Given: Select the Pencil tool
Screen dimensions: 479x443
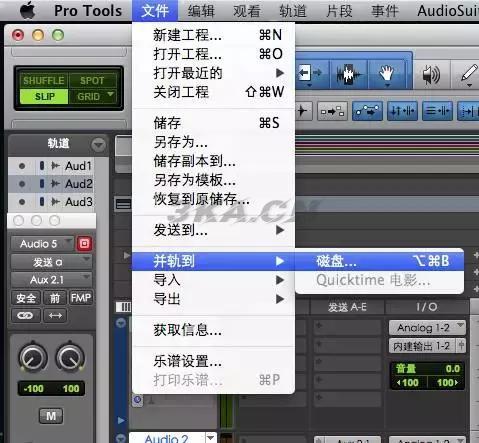Looking at the screenshot, I should click(468, 74).
